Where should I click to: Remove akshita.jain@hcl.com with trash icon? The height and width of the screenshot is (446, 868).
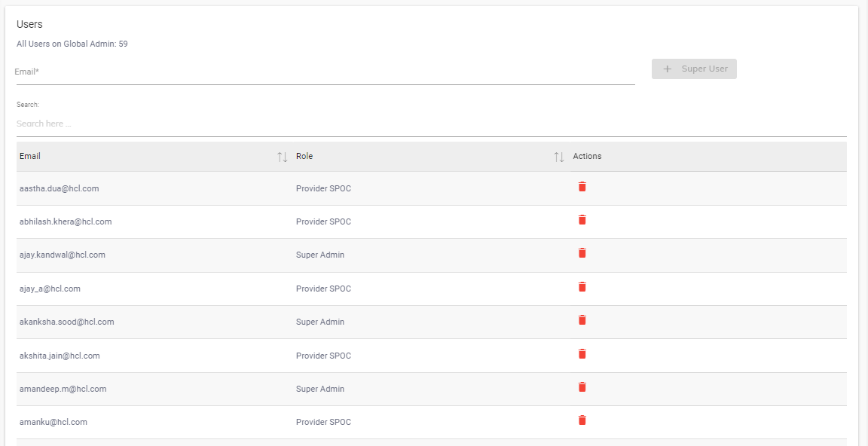click(582, 354)
